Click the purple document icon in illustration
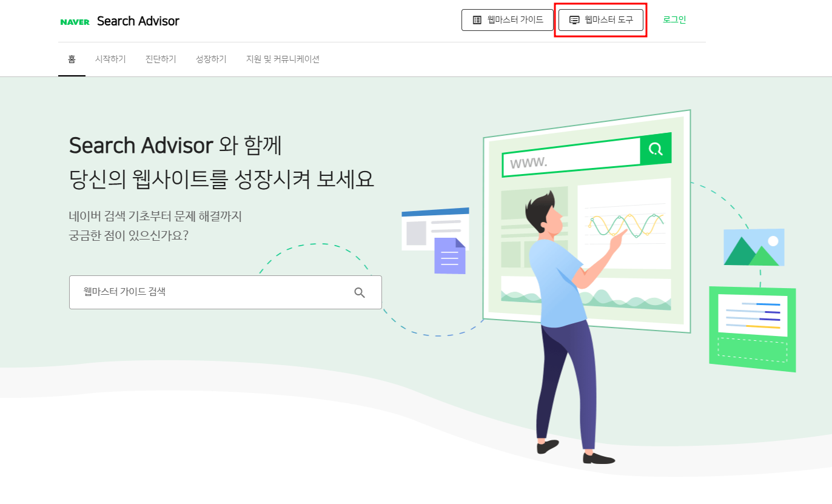The image size is (832, 504). pyautogui.click(x=450, y=255)
